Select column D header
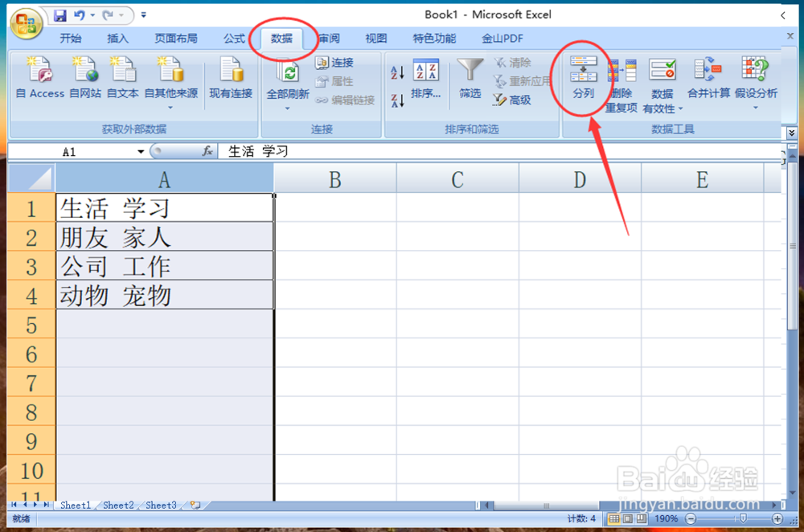Viewport: 804px width, 532px height. coord(580,179)
